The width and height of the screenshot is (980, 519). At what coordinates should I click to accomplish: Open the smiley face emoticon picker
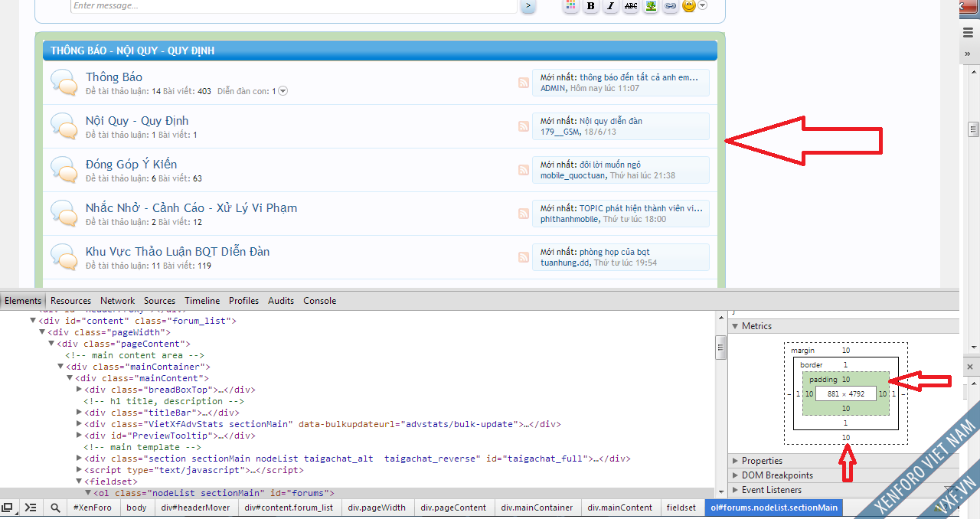pyautogui.click(x=689, y=6)
